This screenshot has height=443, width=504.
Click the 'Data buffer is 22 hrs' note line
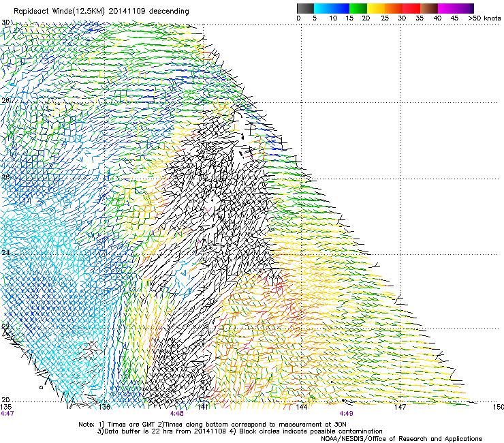[x=240, y=431]
